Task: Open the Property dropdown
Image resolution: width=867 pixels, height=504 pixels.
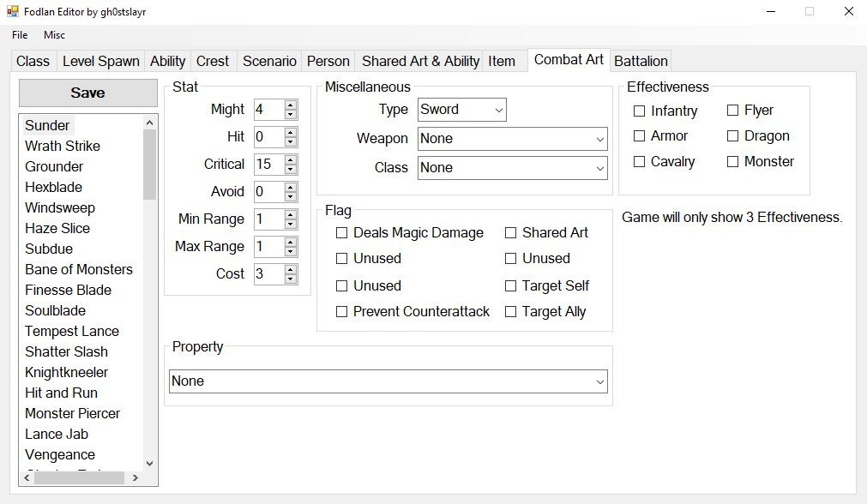Action: coord(601,381)
